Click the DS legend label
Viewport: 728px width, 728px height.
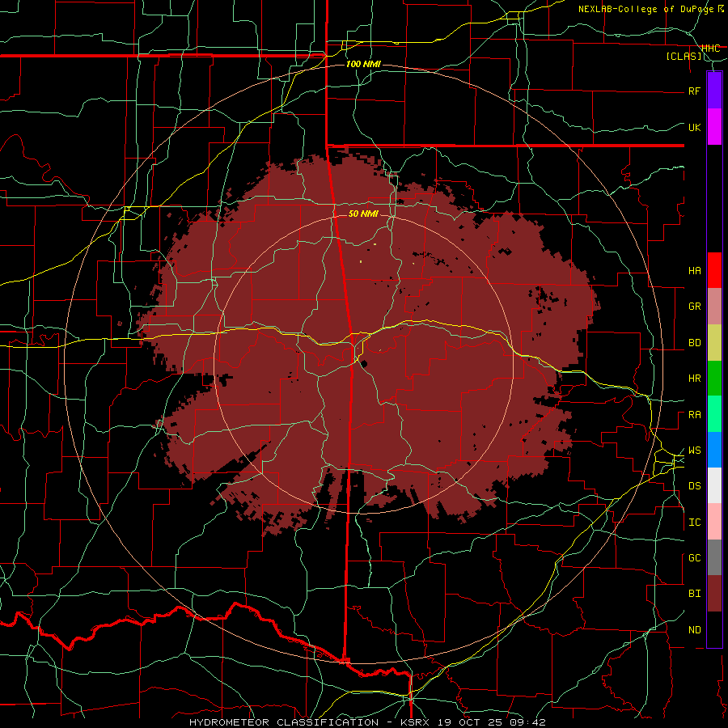pyautogui.click(x=694, y=486)
